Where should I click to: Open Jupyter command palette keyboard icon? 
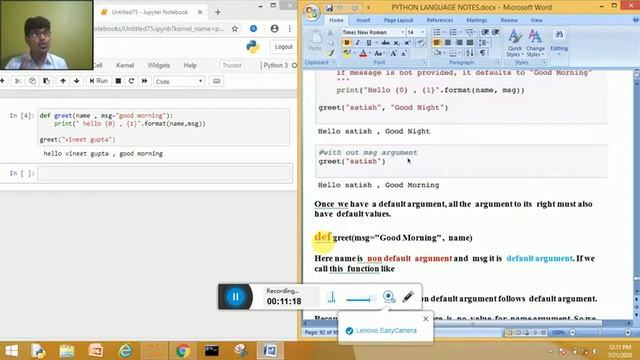[x=216, y=81]
